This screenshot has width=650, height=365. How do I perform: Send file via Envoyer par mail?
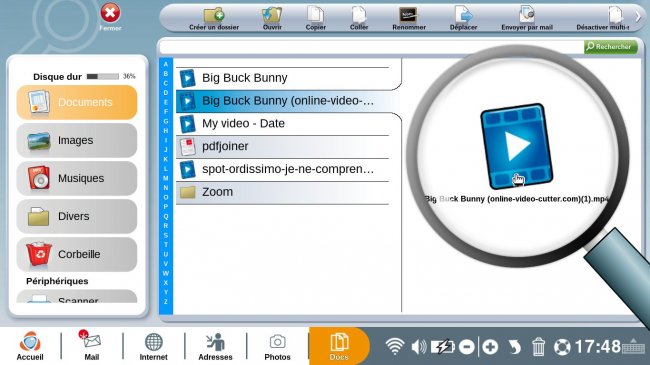click(527, 19)
